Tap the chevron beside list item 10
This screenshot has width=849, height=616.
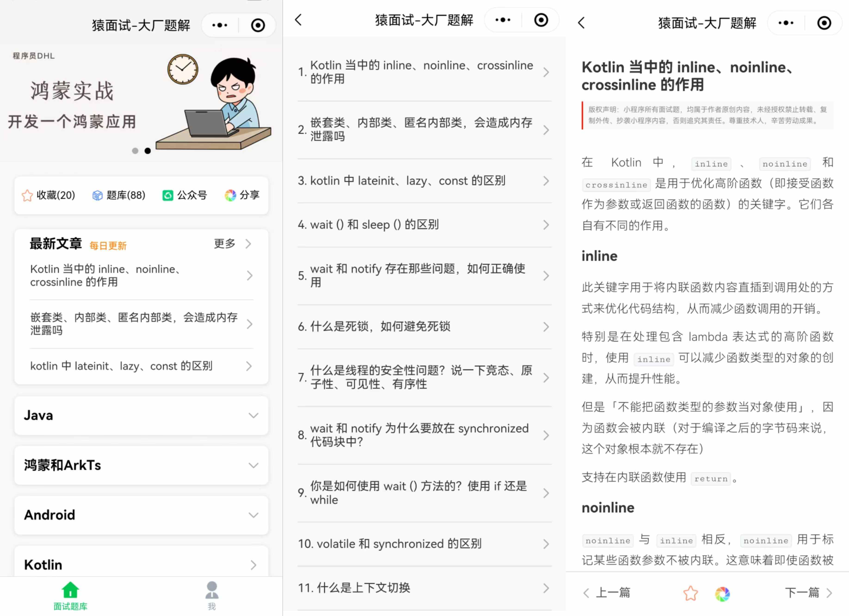point(546,544)
